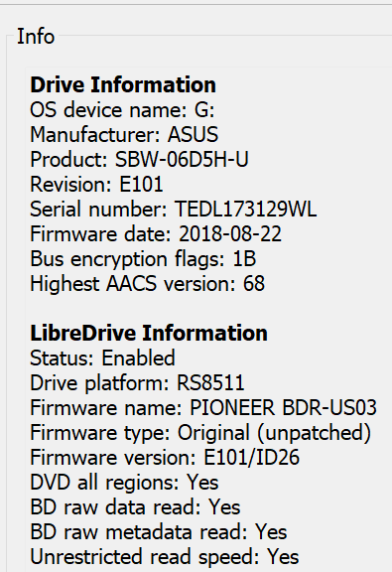This screenshot has width=392, height=572.
Task: Click the BD raw metadata read line
Action: click(x=159, y=532)
